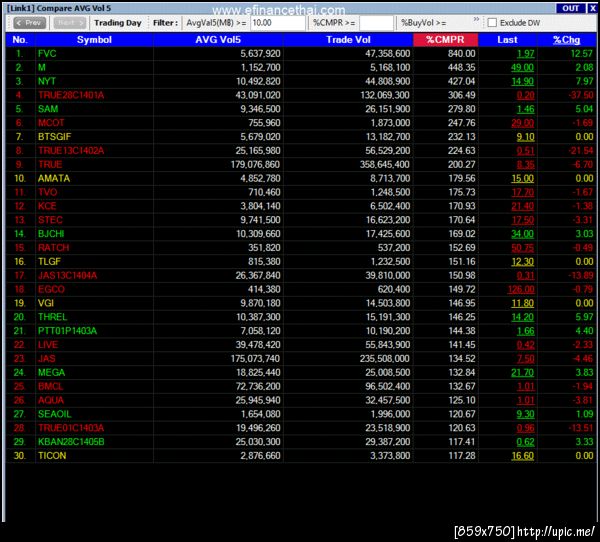
Task: Click TICON last price 16.60
Action: coord(522,455)
